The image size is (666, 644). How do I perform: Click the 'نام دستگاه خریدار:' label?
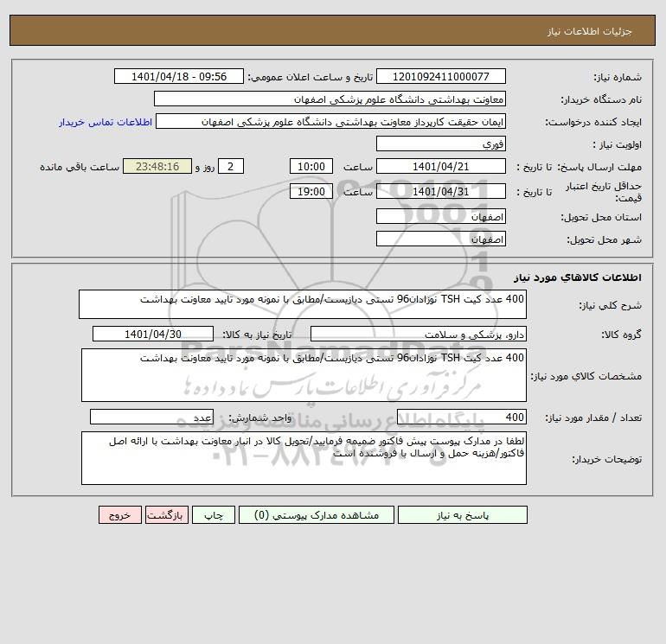click(x=601, y=99)
